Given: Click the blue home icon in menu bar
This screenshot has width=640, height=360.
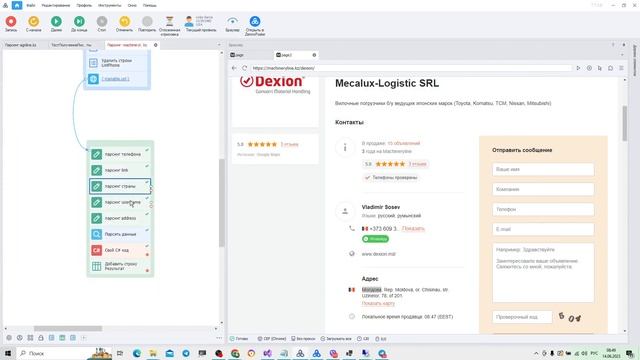Looking at the screenshot, I should 17,5.
